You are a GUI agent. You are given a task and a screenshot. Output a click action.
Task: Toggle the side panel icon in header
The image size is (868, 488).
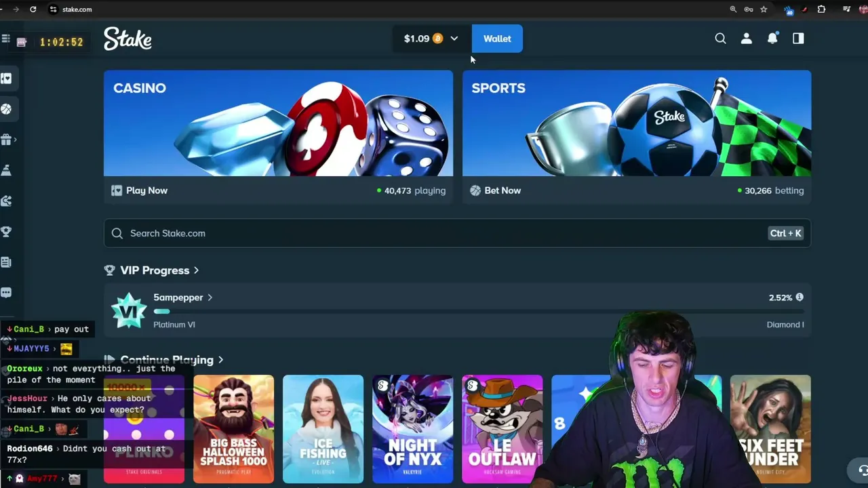coord(798,39)
